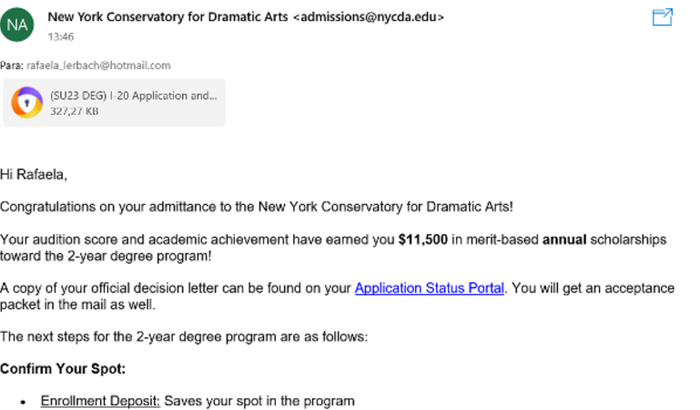Open the I-20 Application attachment name

tap(133, 95)
